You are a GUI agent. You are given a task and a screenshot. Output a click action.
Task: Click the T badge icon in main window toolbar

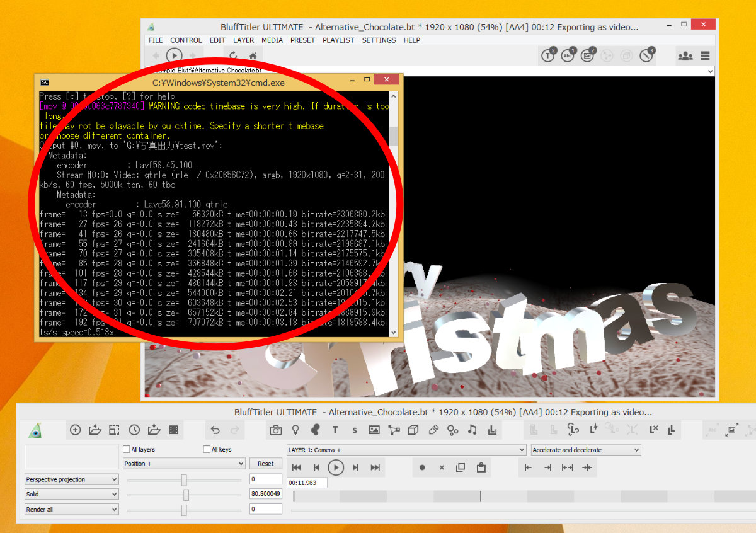coord(549,55)
